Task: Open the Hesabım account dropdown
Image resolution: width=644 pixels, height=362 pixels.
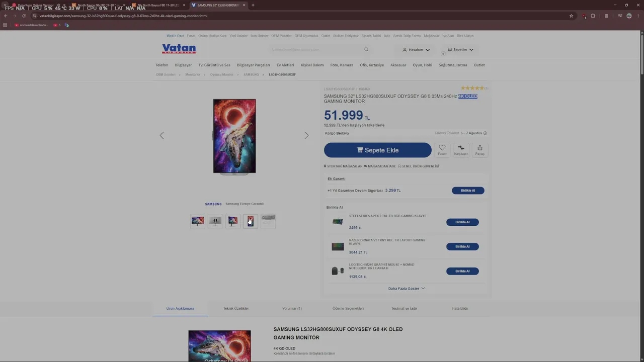Action: coord(416,50)
